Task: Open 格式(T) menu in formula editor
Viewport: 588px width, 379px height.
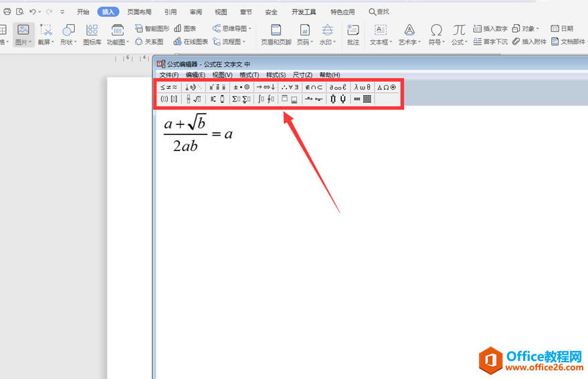Action: coord(249,75)
